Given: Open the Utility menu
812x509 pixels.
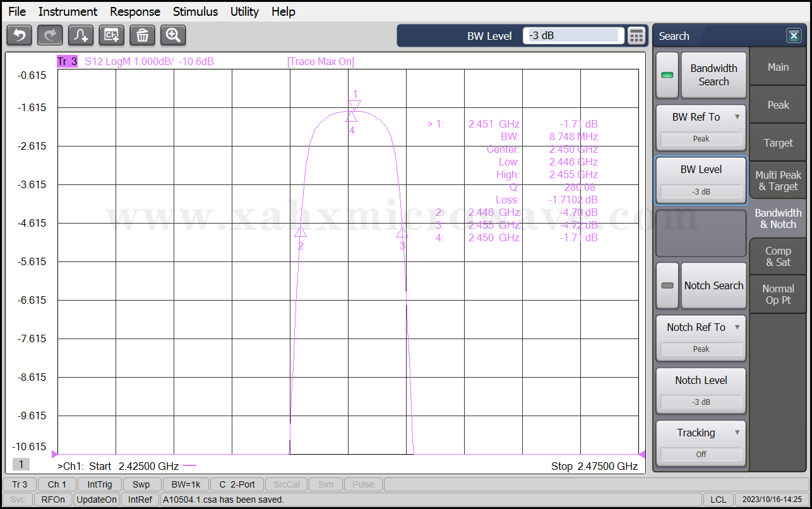Looking at the screenshot, I should point(244,11).
